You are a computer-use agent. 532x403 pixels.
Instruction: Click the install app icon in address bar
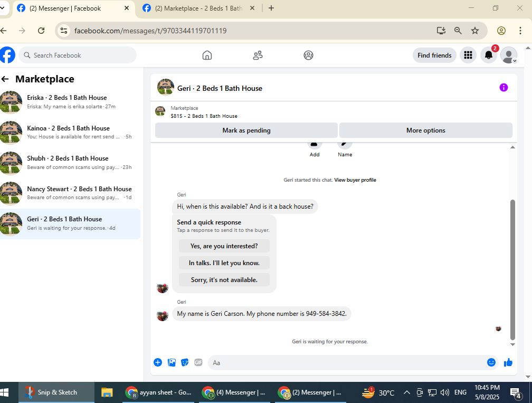tap(441, 31)
